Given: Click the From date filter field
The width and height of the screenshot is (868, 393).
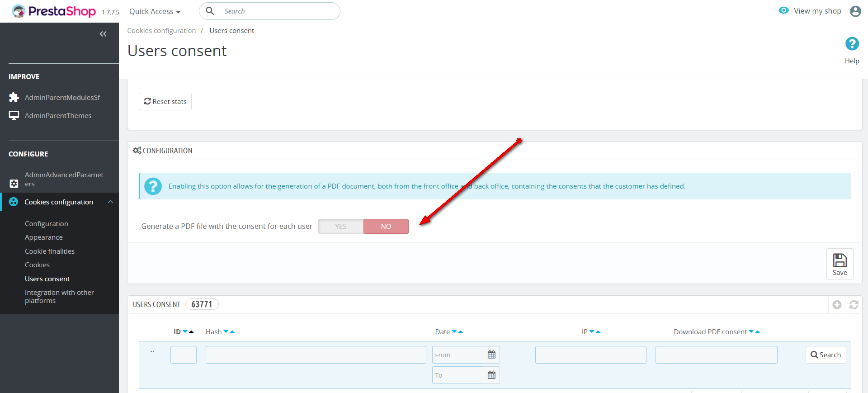Looking at the screenshot, I should tap(458, 355).
